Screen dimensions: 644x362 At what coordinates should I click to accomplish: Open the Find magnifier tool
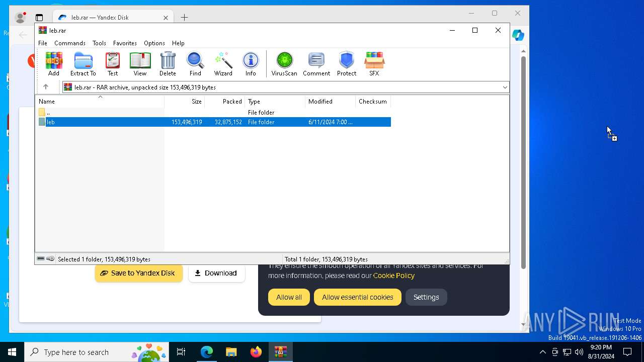pos(195,64)
